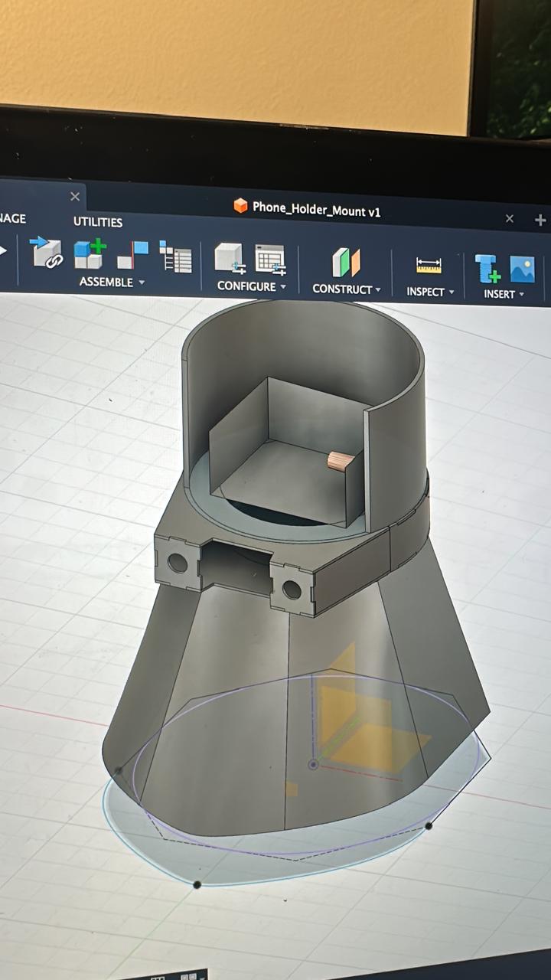This screenshot has height=980, width=551.
Task: Click the Insert image canvas icon
Action: click(x=522, y=269)
